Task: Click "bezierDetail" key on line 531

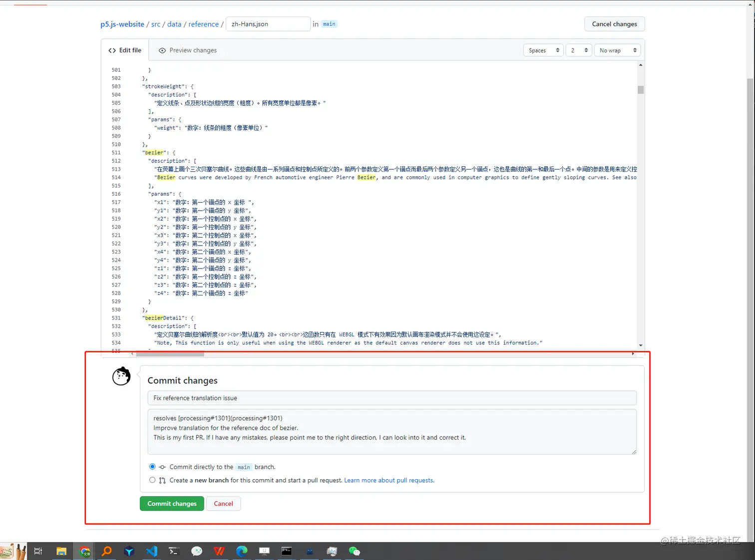Action: click(x=164, y=318)
